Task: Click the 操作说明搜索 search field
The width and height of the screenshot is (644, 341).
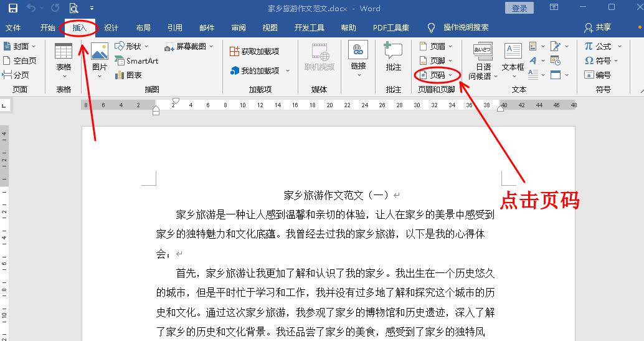Action: 465,28
